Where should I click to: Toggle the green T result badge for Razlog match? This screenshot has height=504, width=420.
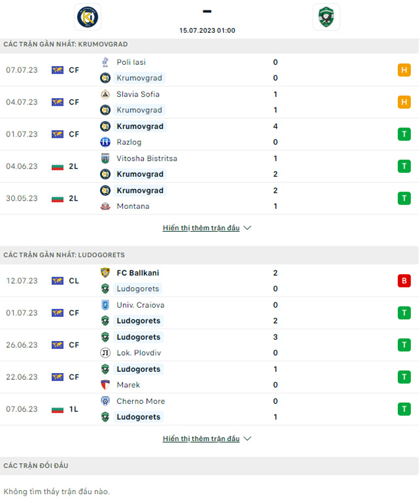click(x=404, y=134)
